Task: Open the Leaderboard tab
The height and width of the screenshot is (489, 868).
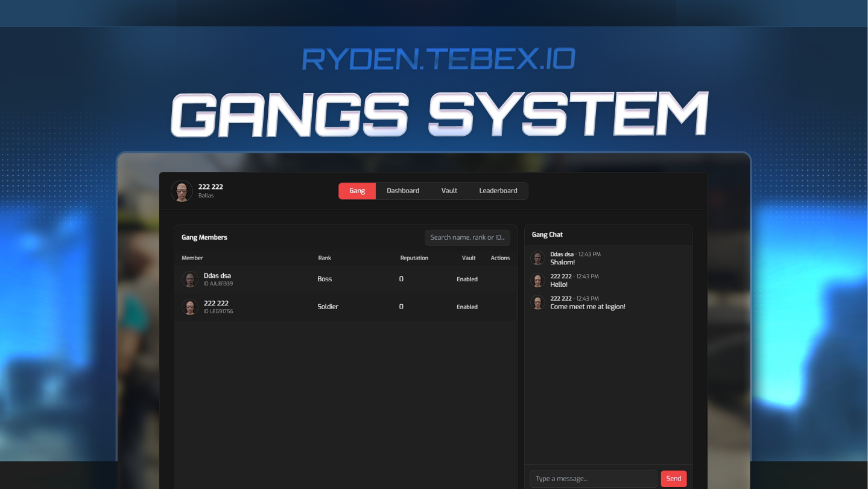Action: click(498, 191)
